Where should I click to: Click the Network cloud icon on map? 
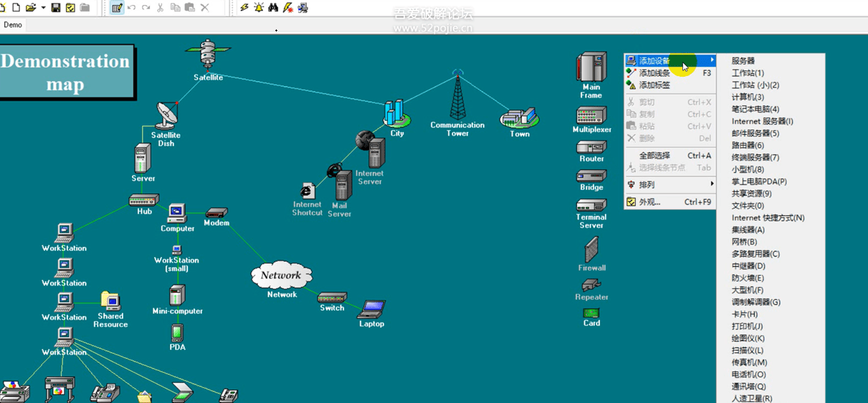pyautogui.click(x=282, y=275)
